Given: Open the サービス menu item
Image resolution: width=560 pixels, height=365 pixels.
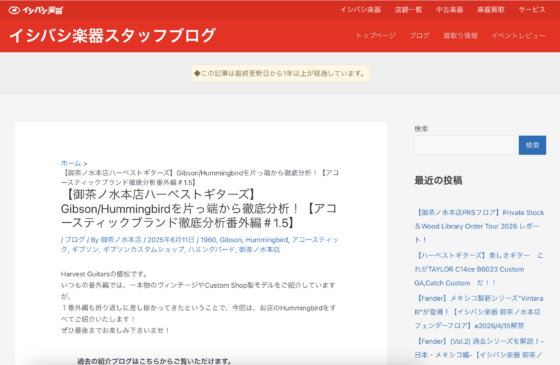Looking at the screenshot, I should point(532,10).
